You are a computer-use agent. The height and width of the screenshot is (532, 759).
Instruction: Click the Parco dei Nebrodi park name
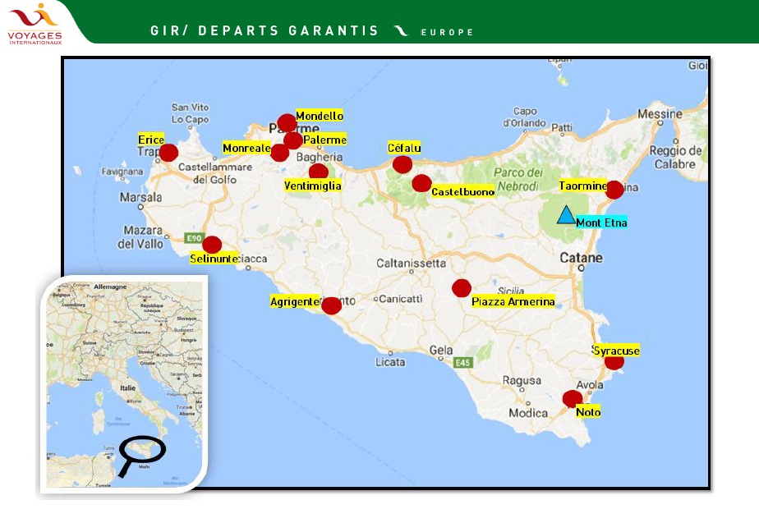pyautogui.click(x=518, y=180)
